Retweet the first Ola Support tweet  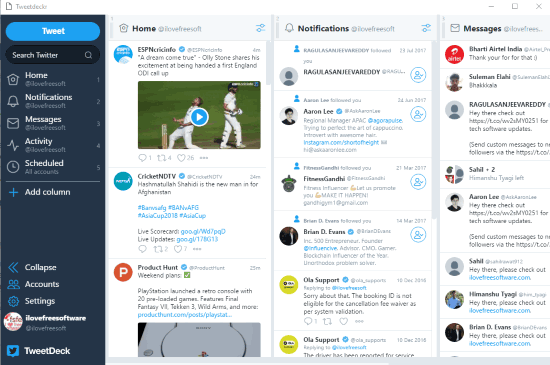pyautogui.click(x=327, y=321)
